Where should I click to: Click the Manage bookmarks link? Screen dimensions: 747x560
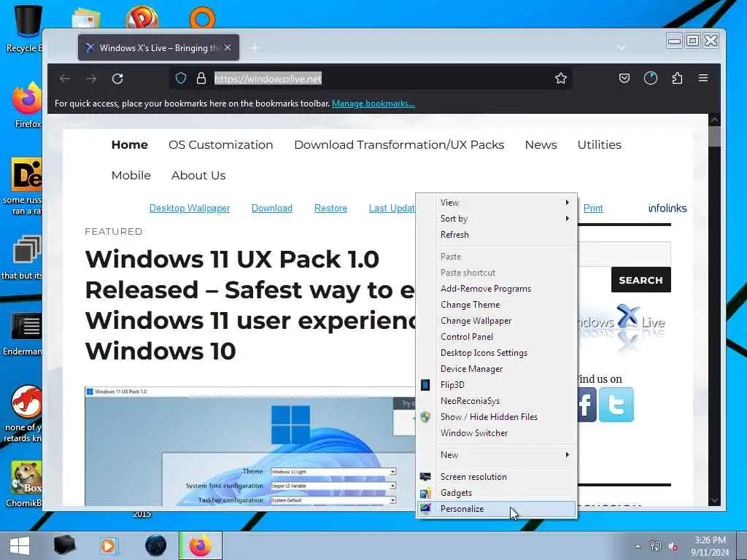click(373, 104)
